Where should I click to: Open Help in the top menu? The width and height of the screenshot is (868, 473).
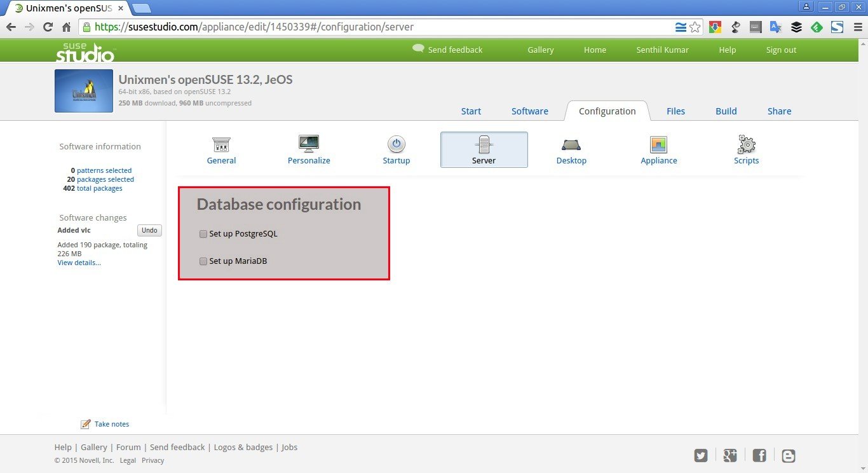pos(728,50)
